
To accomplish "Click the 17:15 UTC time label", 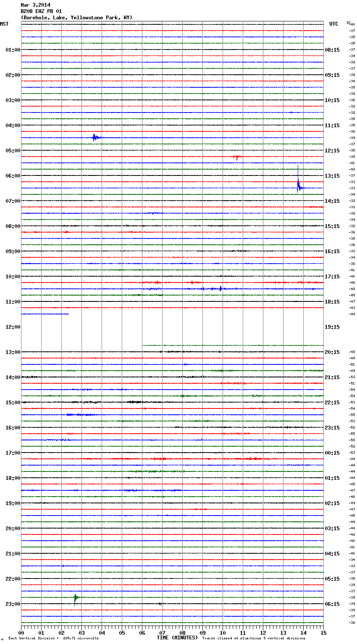I will coord(332,277).
